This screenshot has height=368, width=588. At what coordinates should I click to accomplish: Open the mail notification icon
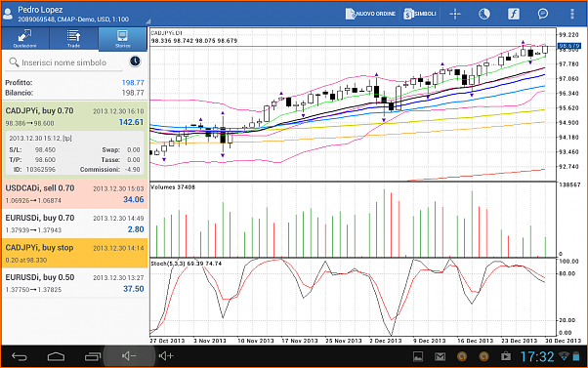(x=440, y=356)
